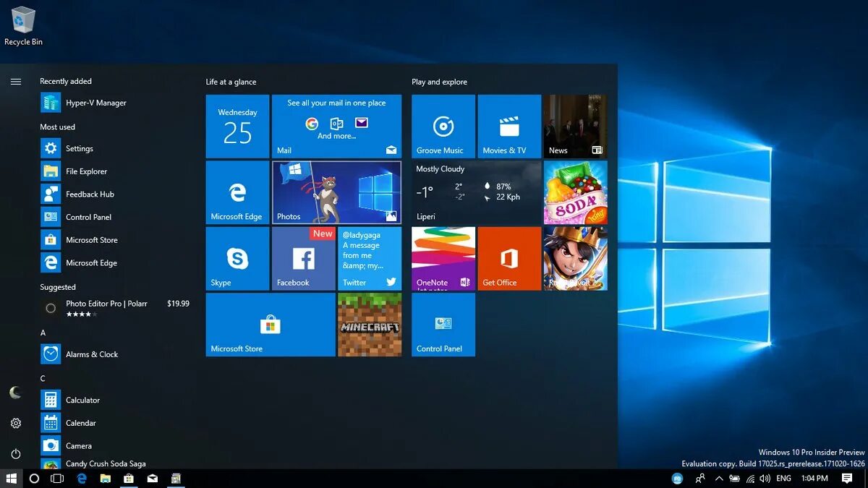The height and width of the screenshot is (488, 868).
Task: Open Settings in the Most used list
Action: pyautogui.click(x=116, y=148)
